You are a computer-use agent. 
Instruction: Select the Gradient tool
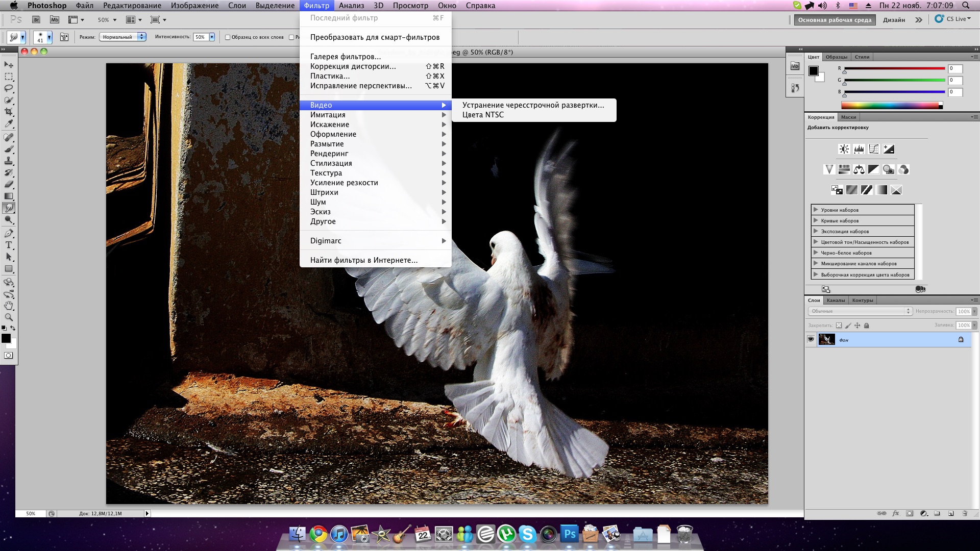tap(9, 196)
